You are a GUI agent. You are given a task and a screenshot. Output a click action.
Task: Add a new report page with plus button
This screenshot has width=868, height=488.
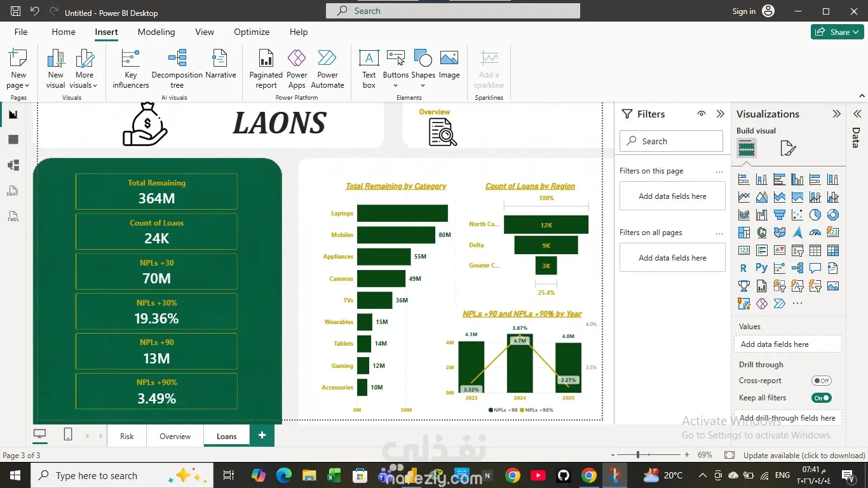[262, 435]
